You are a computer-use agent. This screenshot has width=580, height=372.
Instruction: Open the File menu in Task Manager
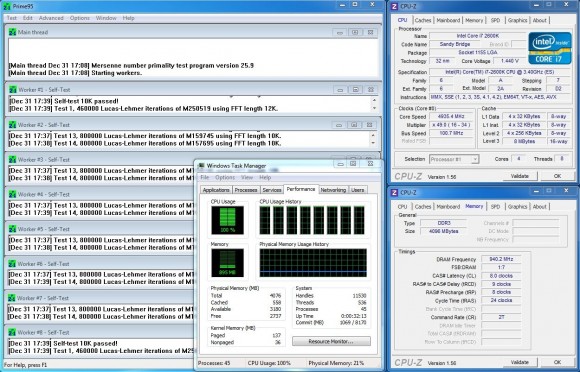205,177
